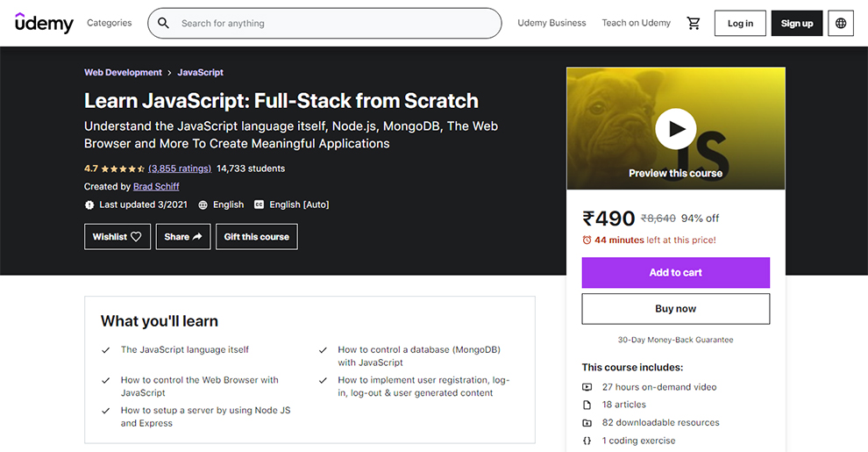
Task: Click the Sign up button
Action: pos(797,24)
